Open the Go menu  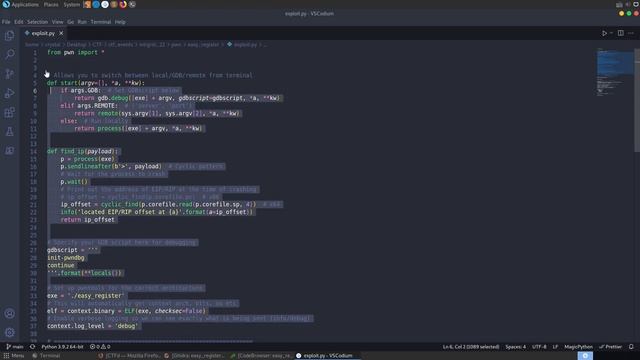tap(71, 22)
